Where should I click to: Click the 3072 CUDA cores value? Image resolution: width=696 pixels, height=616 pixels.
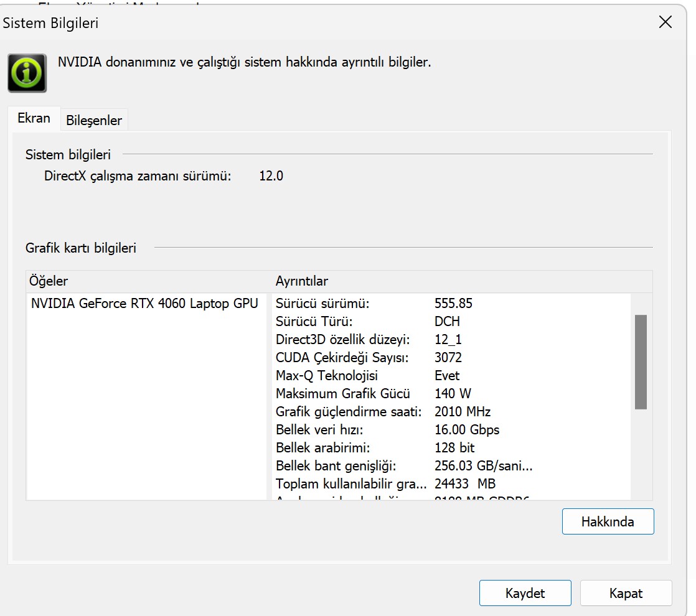click(x=448, y=358)
